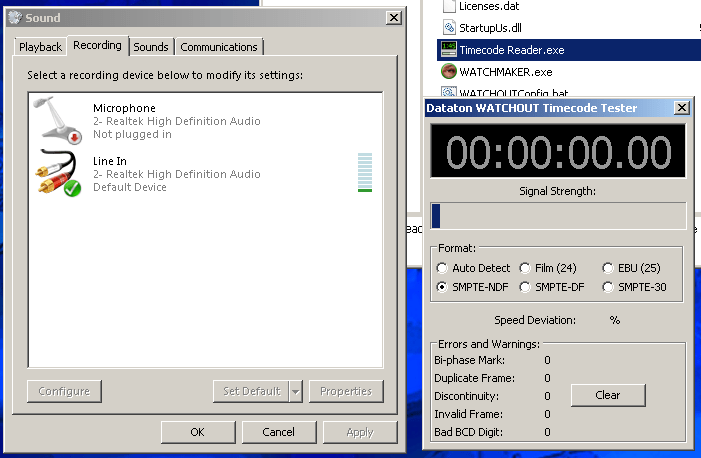Select the Timecode Reader.exe file icon

pos(448,50)
